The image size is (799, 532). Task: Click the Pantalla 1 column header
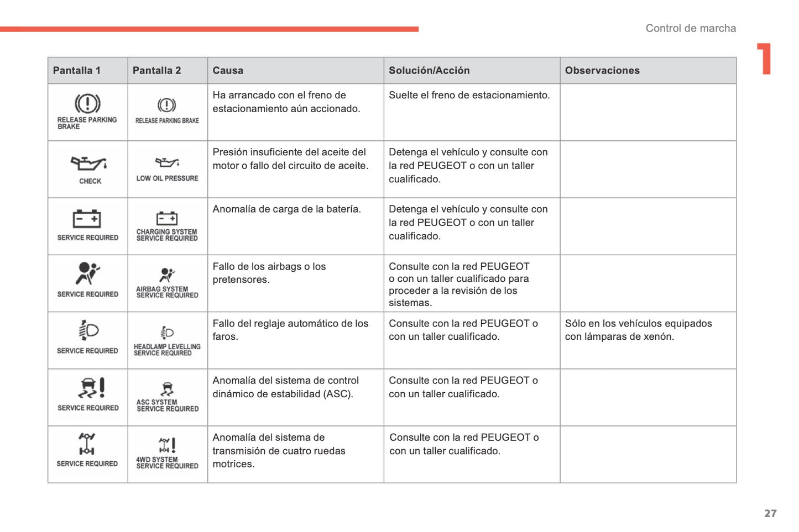tap(77, 71)
